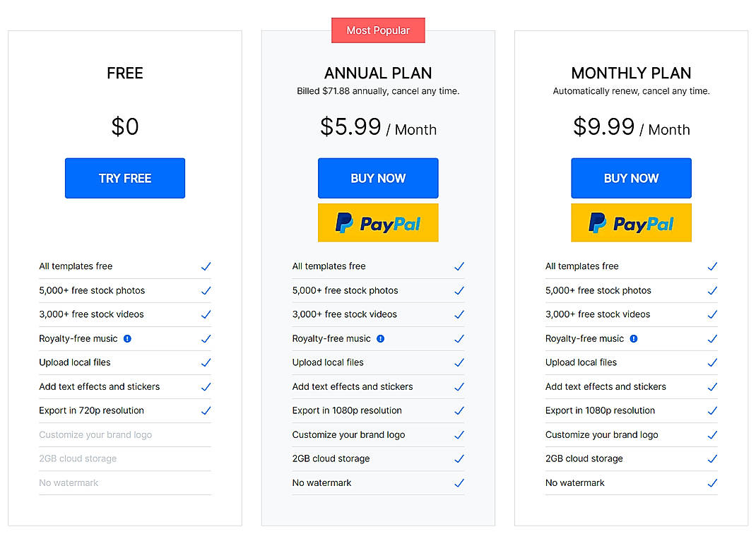Open the royalty-free music info tooltip in Free plan
The image size is (756, 534).
click(127, 338)
